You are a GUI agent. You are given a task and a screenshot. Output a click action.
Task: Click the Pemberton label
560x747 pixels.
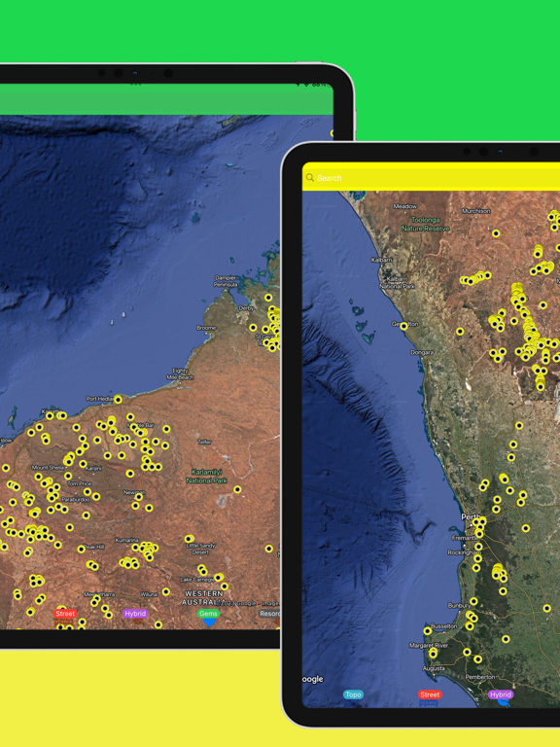(480, 677)
